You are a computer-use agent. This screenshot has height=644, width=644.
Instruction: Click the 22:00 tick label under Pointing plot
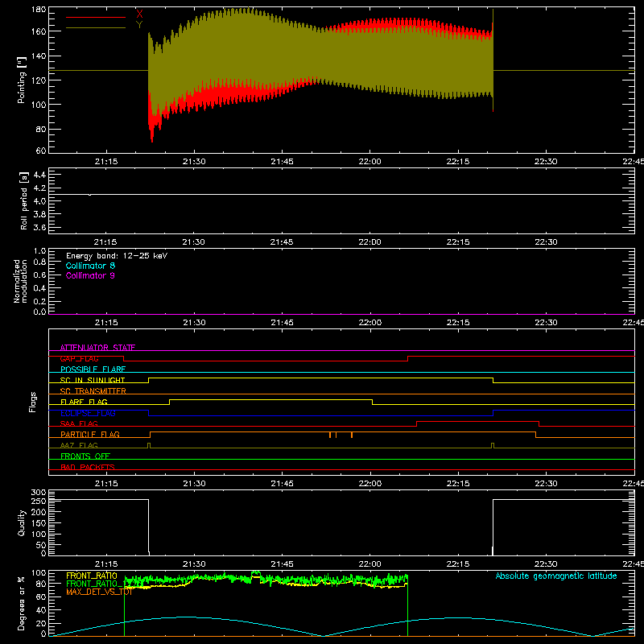[x=369, y=162]
